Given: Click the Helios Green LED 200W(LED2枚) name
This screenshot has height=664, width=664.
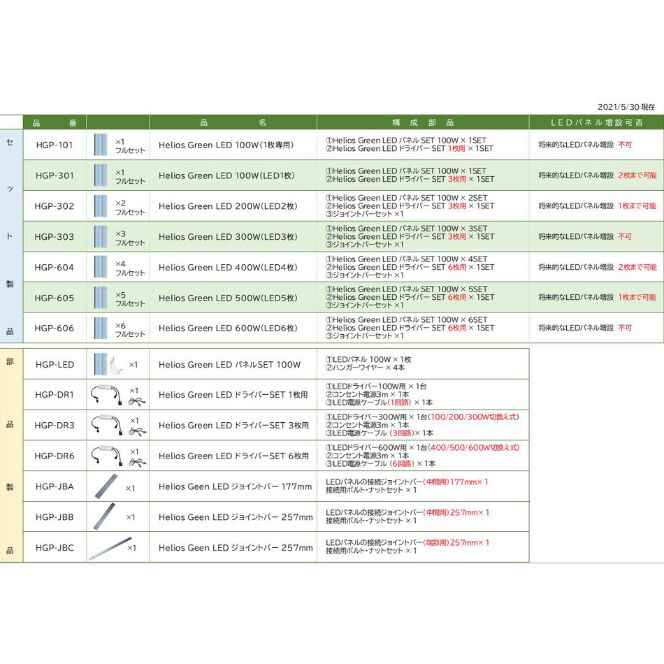Looking at the screenshot, I should pos(228,206).
